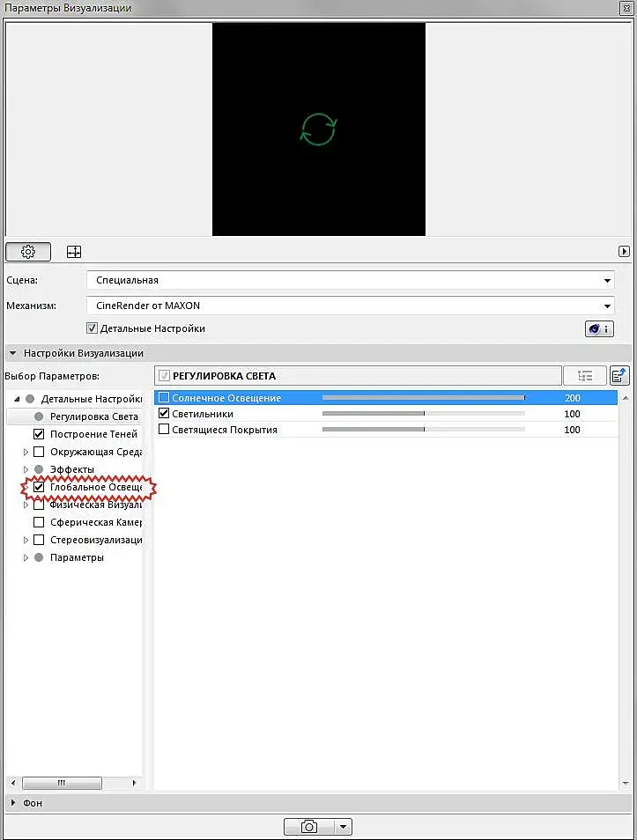Close the Параметры Визуализации window

(626, 8)
